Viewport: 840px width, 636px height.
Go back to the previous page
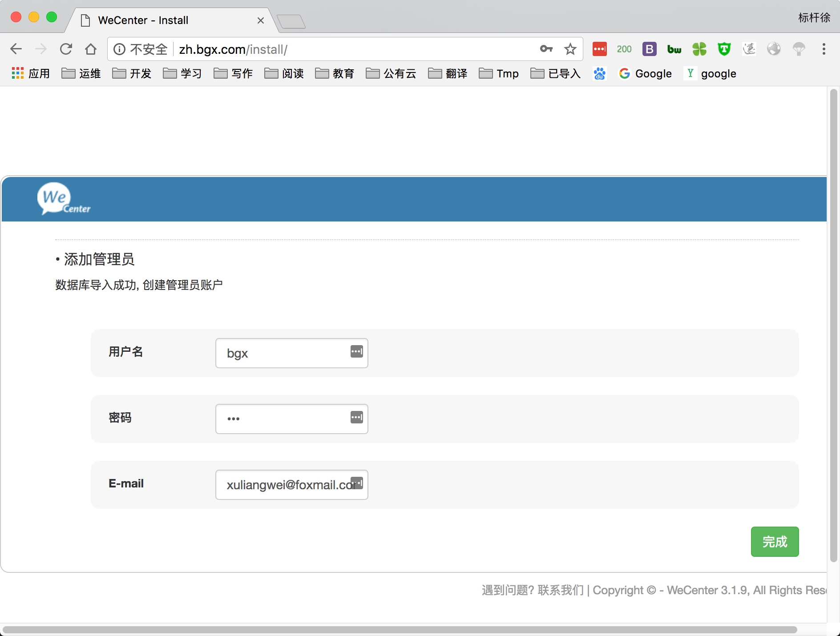coord(16,49)
